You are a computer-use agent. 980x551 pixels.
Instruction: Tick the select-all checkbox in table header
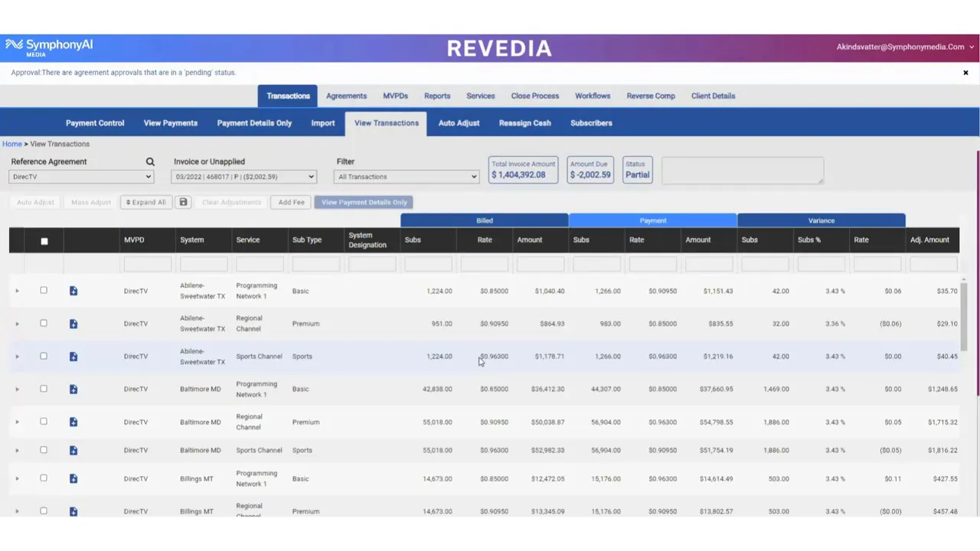click(44, 241)
